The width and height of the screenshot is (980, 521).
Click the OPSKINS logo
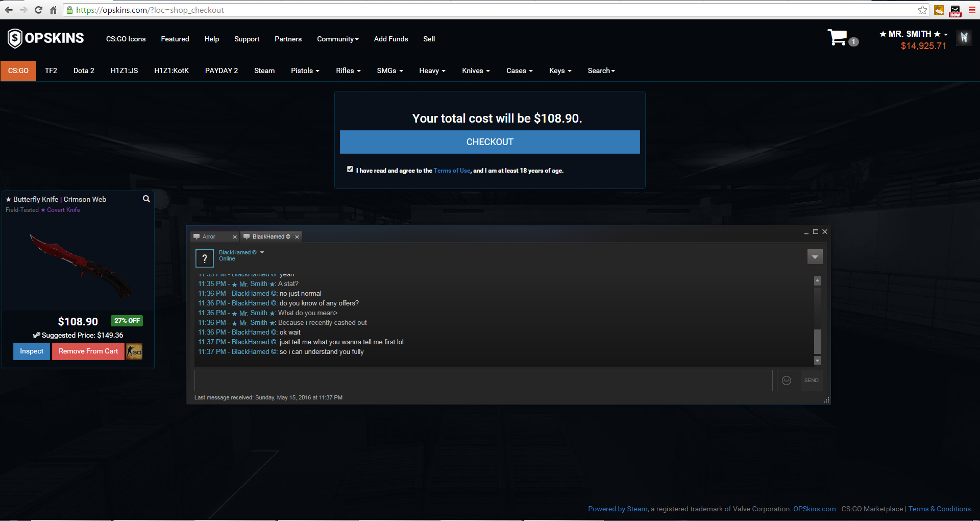45,38
